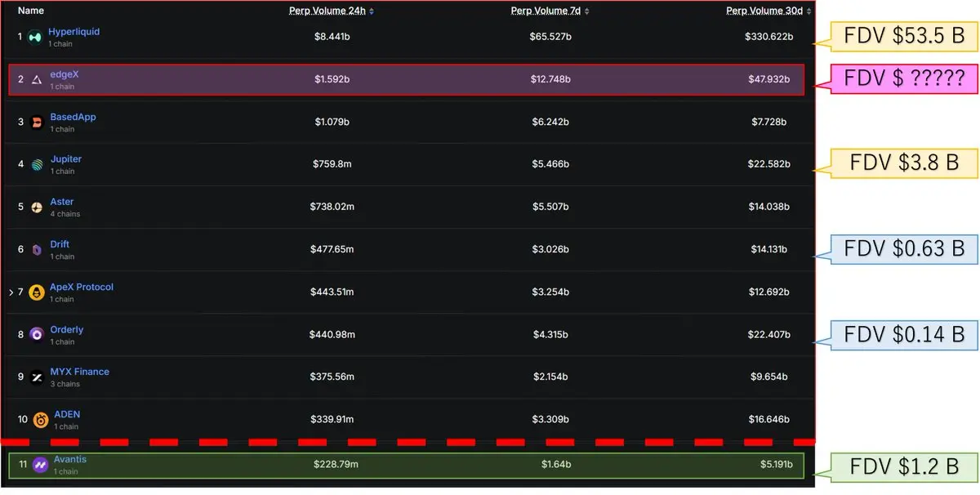980x495 pixels.
Task: Open the BasedApp protocol link
Action: [x=73, y=117]
